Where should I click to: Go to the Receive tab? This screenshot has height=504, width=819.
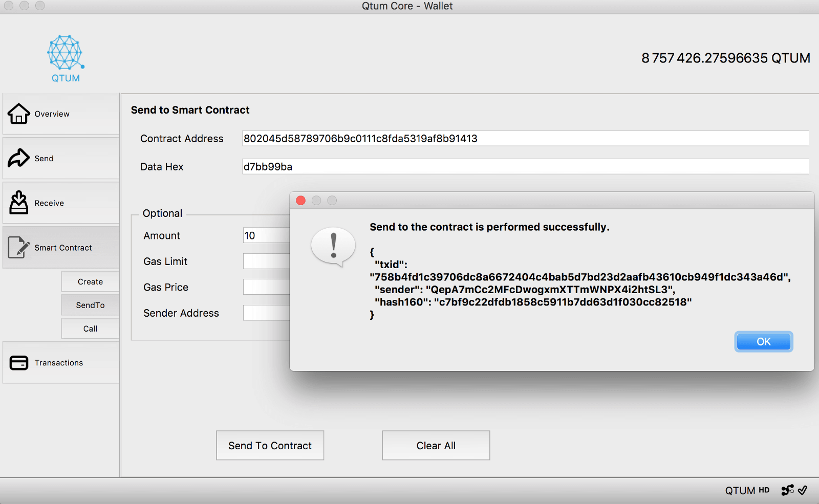61,203
